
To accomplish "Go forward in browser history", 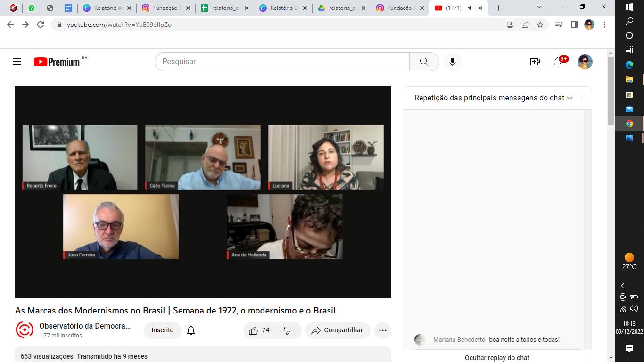I will [25, 25].
